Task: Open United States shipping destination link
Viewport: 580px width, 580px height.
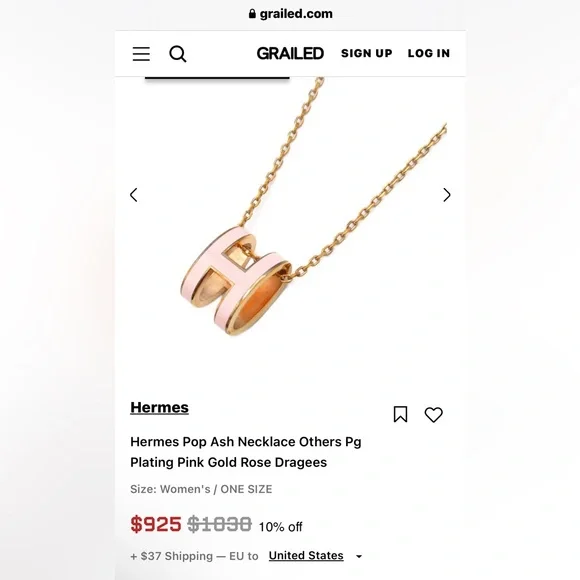Action: click(x=306, y=555)
